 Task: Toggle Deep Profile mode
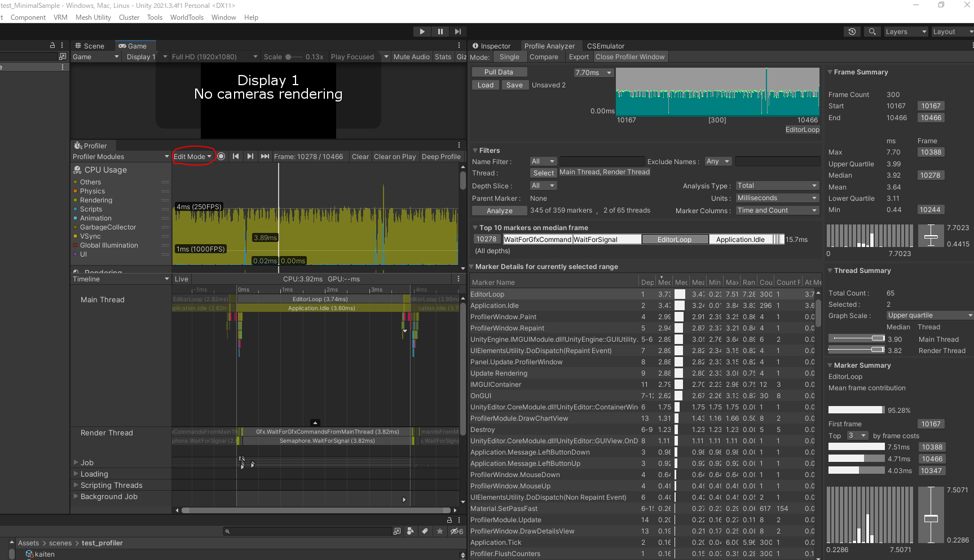tap(441, 156)
